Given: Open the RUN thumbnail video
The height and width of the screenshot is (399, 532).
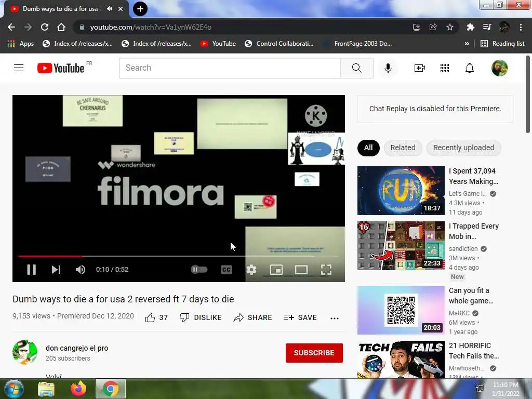Looking at the screenshot, I should [x=401, y=191].
